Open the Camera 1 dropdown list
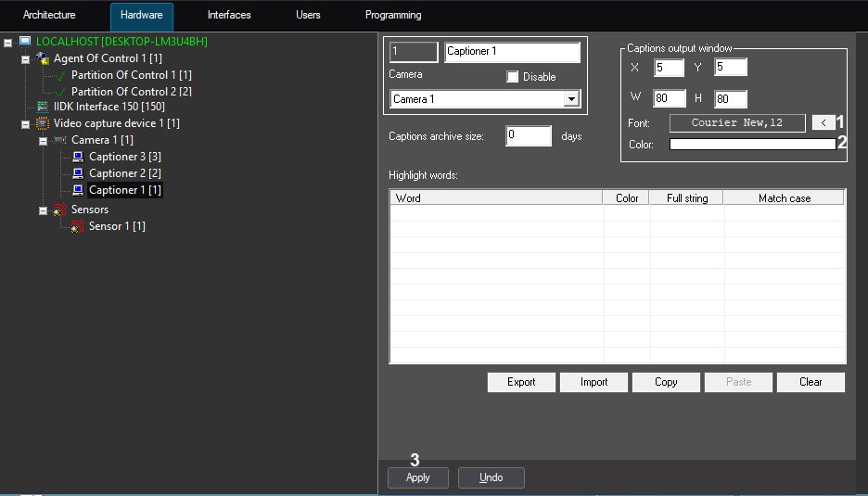868x496 pixels. [x=571, y=99]
